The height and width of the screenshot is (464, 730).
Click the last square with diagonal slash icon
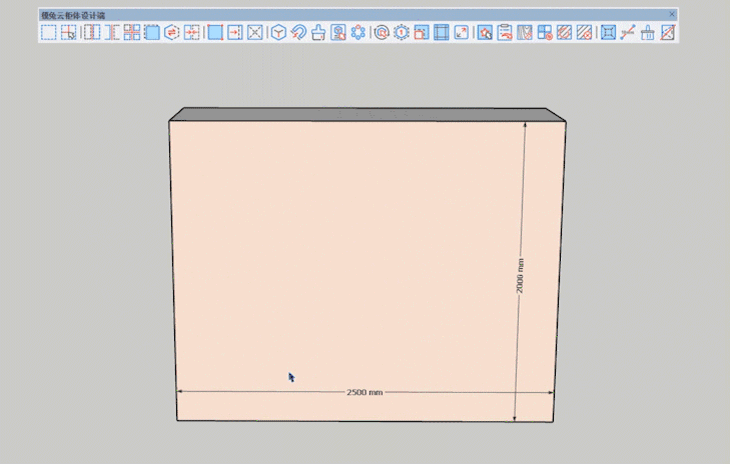coord(668,32)
